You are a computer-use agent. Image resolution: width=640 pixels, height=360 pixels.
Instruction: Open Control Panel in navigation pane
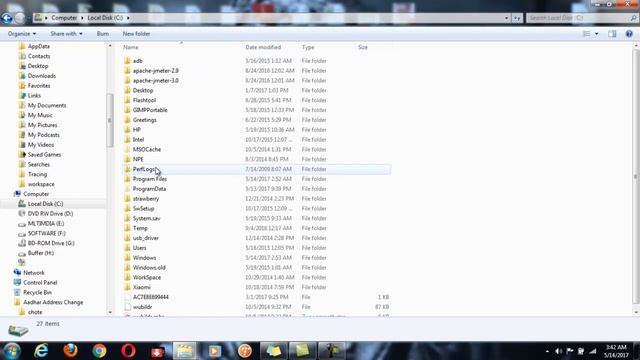pyautogui.click(x=40, y=282)
